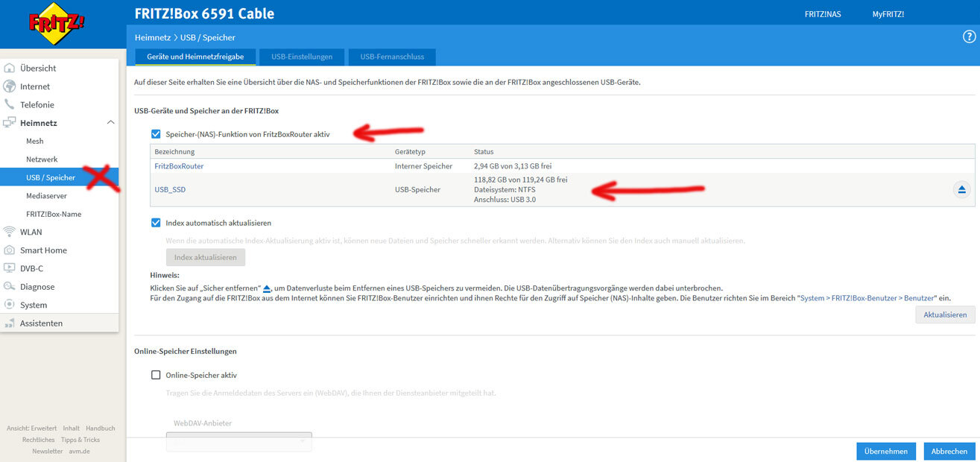Click the Internet globe icon
This screenshot has width=980, height=462.
tap(10, 86)
